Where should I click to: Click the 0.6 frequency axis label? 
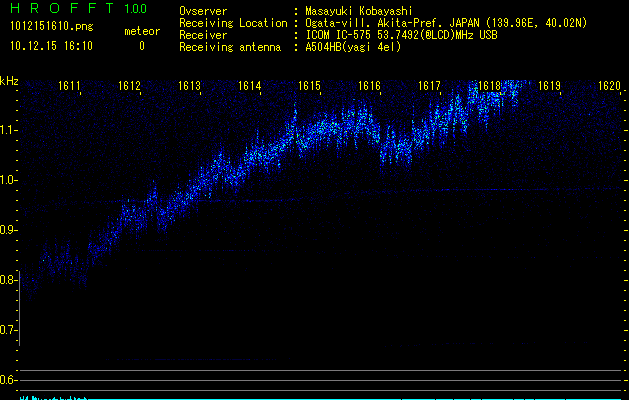coord(8,380)
